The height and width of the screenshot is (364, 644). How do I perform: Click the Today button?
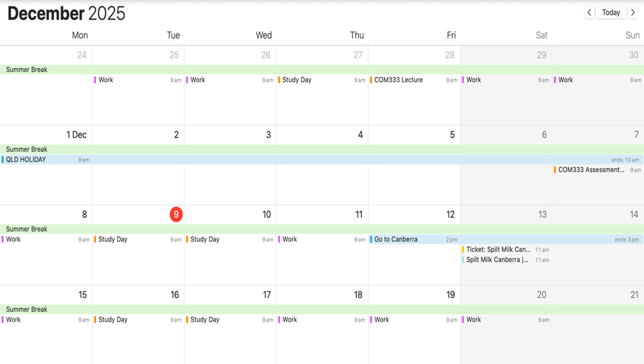pyautogui.click(x=611, y=13)
